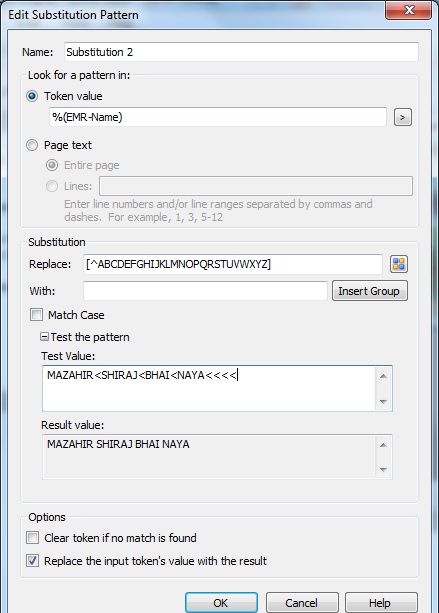Close the Edit Substitution Pattern dialog

409,10
